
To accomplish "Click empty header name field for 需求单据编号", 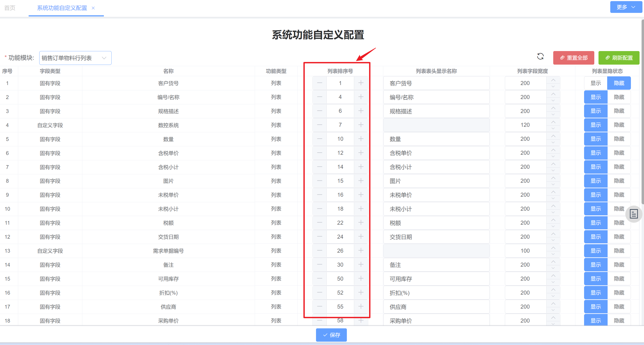I will [436, 251].
